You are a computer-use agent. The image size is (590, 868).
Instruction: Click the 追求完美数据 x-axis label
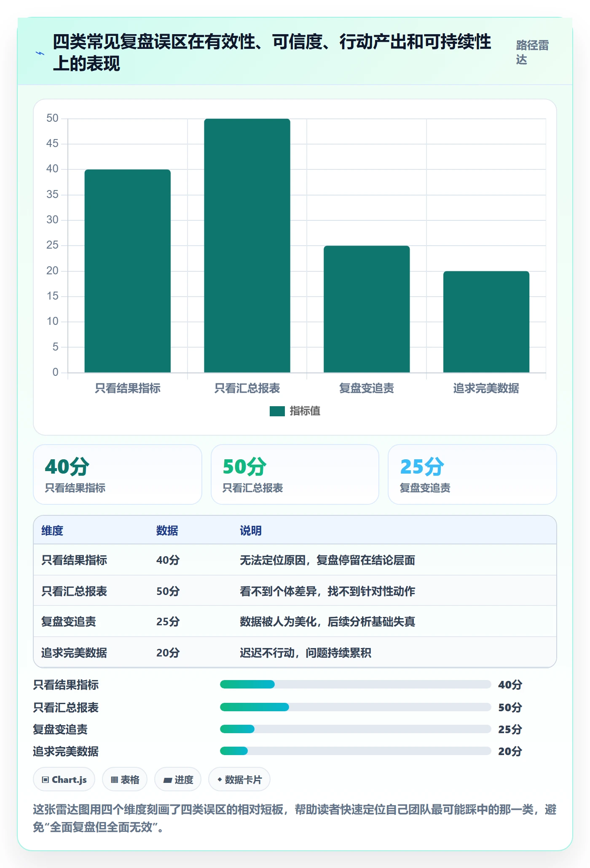tap(486, 388)
